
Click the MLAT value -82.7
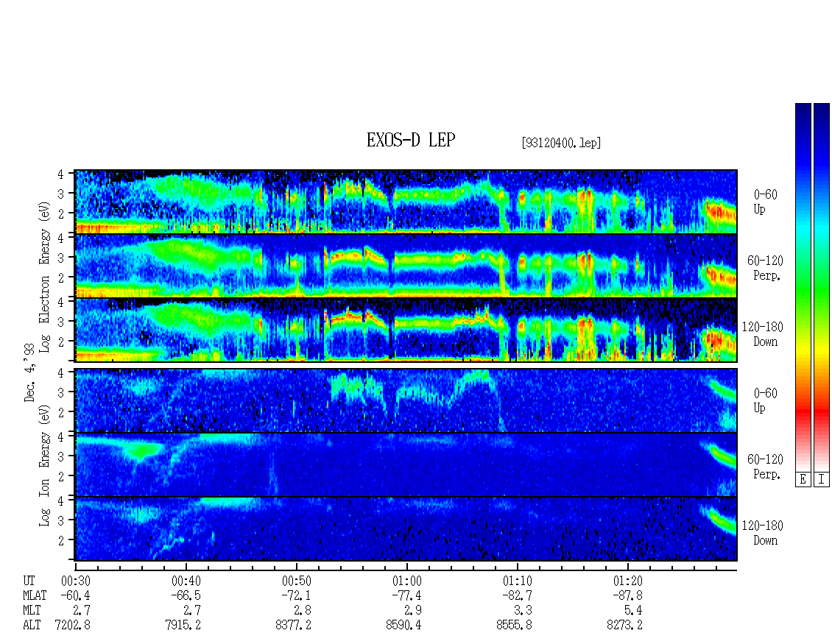(x=517, y=595)
